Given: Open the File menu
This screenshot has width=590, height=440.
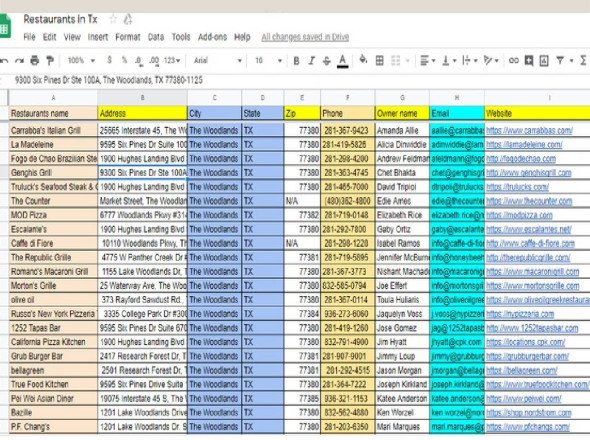Looking at the screenshot, I should (29, 37).
